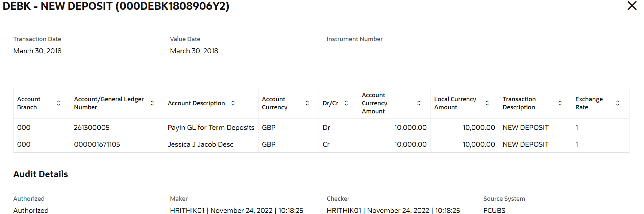Sort by Account Description column
Image resolution: width=644 pixels, height=214 pixels.
click(x=233, y=103)
